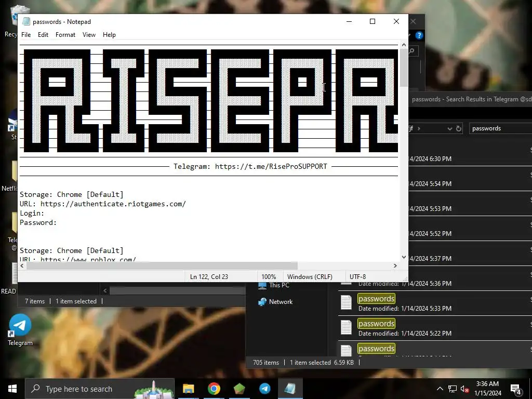The height and width of the screenshot is (399, 532).
Task: Select the result dated 6:30 PM
Action: tap(470, 153)
